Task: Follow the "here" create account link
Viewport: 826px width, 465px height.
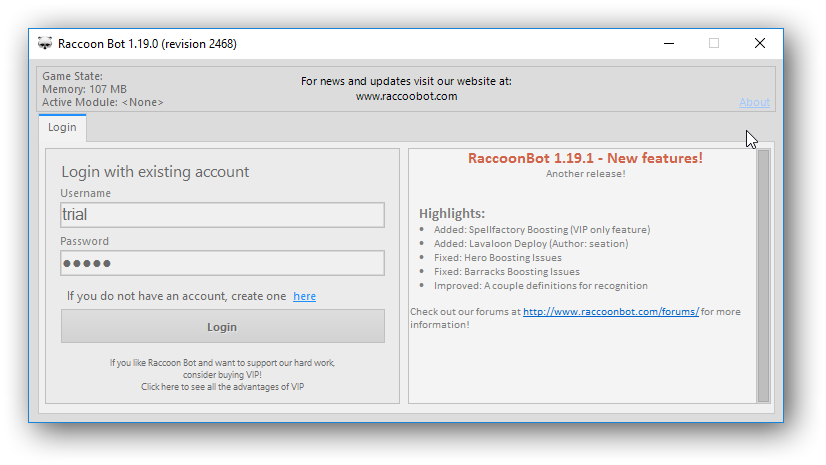Action: tap(304, 296)
